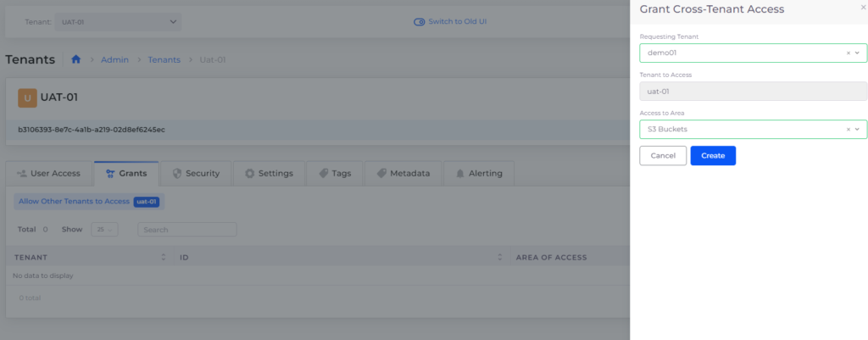Expand the Requesting Tenant dropdown arrow
The height and width of the screenshot is (340, 868).
[858, 53]
